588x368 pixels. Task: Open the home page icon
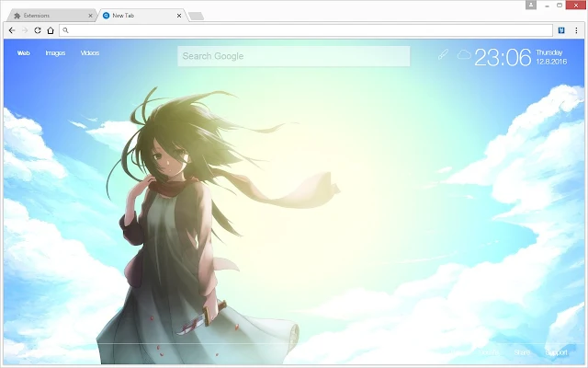pyautogui.click(x=51, y=30)
